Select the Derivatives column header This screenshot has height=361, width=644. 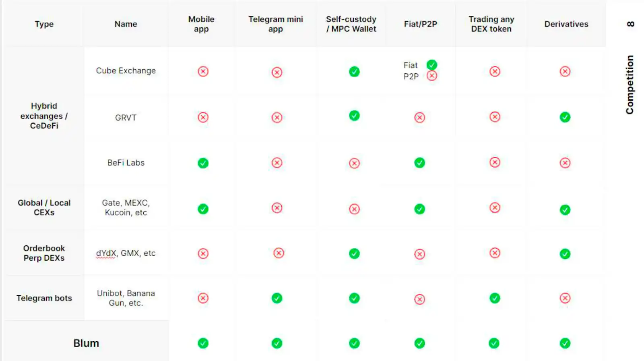[566, 24]
